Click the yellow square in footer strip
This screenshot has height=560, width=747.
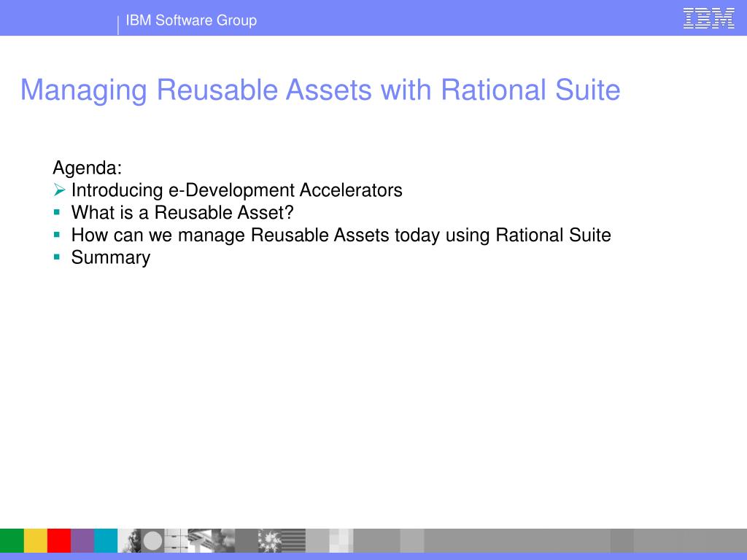tap(35, 540)
